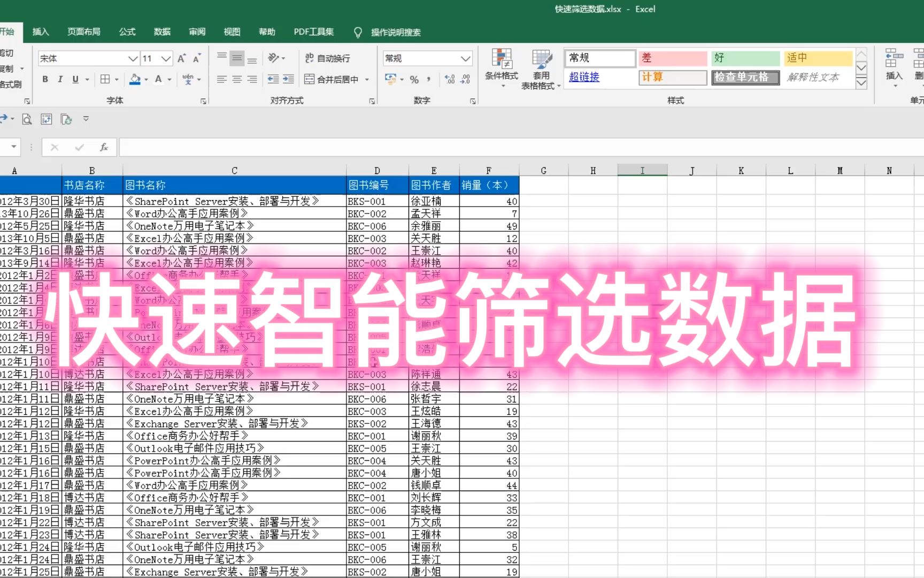
Task: Switch to the 数据 ribbon tab
Action: click(162, 32)
